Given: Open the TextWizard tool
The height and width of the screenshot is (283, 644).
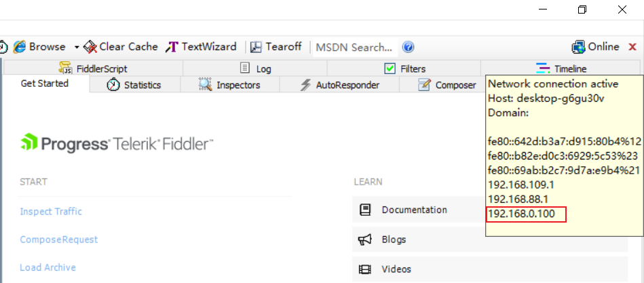Looking at the screenshot, I should (x=202, y=47).
